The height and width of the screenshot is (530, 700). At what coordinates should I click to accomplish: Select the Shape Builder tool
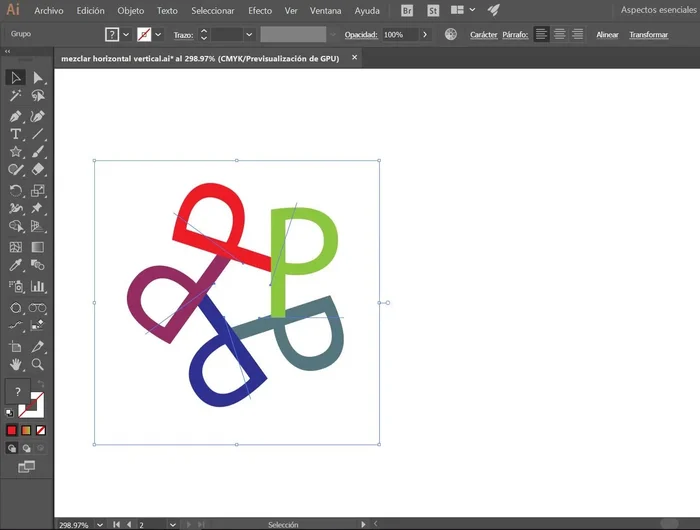click(x=16, y=226)
